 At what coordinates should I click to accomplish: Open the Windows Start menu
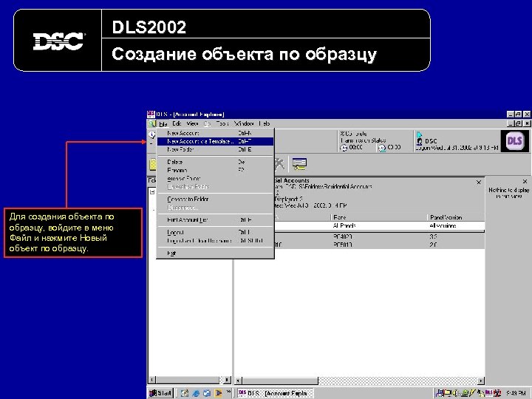coord(161,393)
